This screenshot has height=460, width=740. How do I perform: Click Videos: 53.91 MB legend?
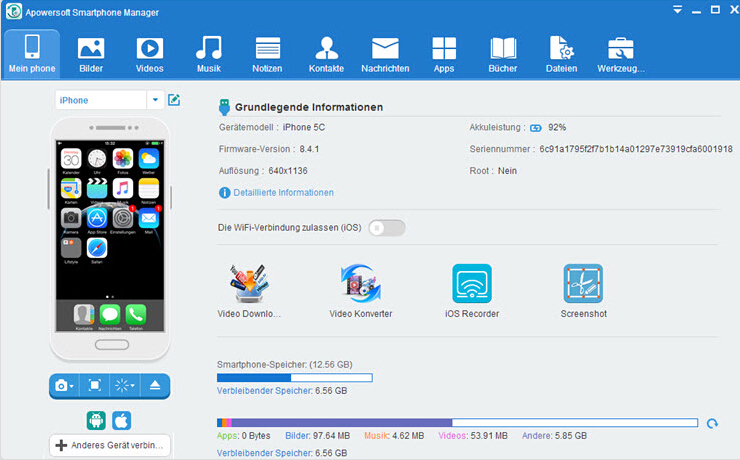click(x=473, y=435)
